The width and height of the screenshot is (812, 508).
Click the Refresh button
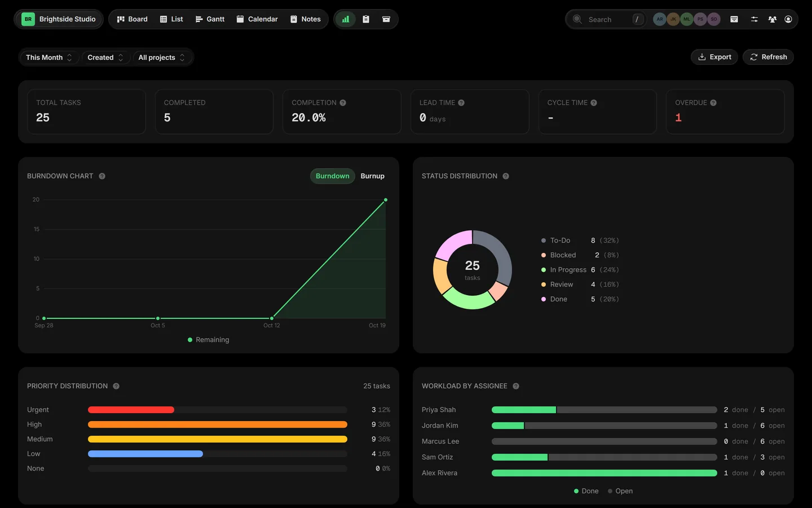coord(768,57)
